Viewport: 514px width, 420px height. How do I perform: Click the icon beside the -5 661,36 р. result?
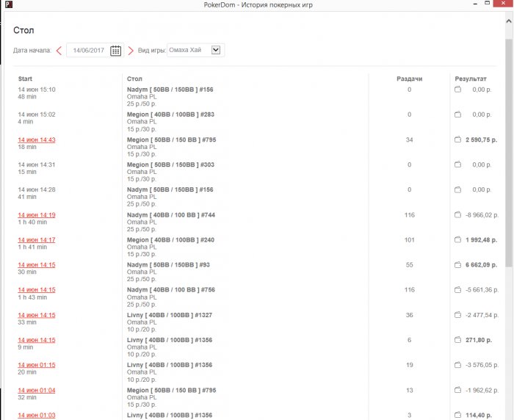pyautogui.click(x=457, y=290)
